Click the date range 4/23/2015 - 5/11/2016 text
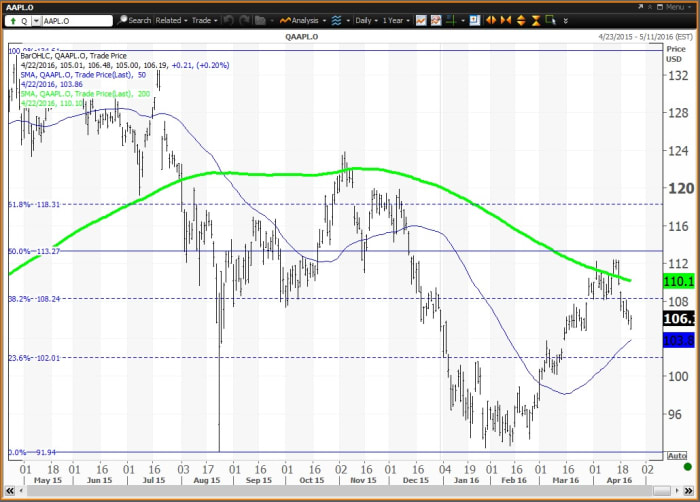This screenshot has height=502, width=700. click(x=645, y=37)
